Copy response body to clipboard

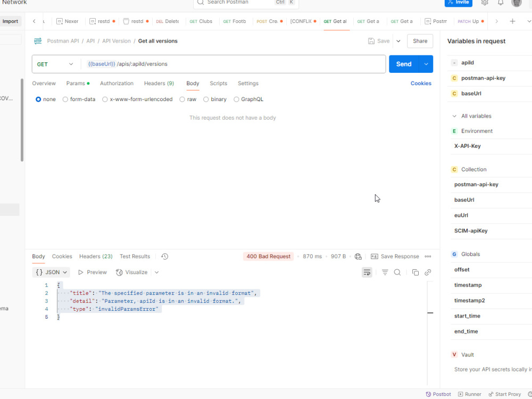pos(415,272)
